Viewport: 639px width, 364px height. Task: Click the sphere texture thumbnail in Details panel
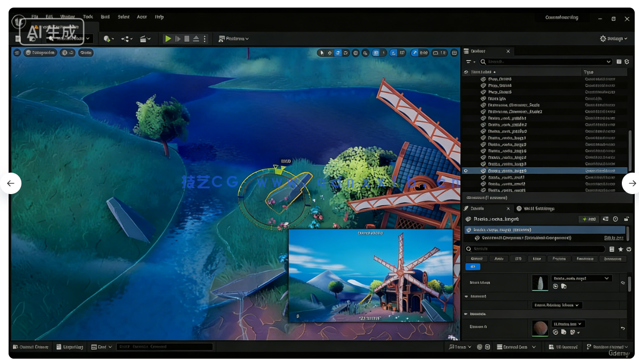540,328
